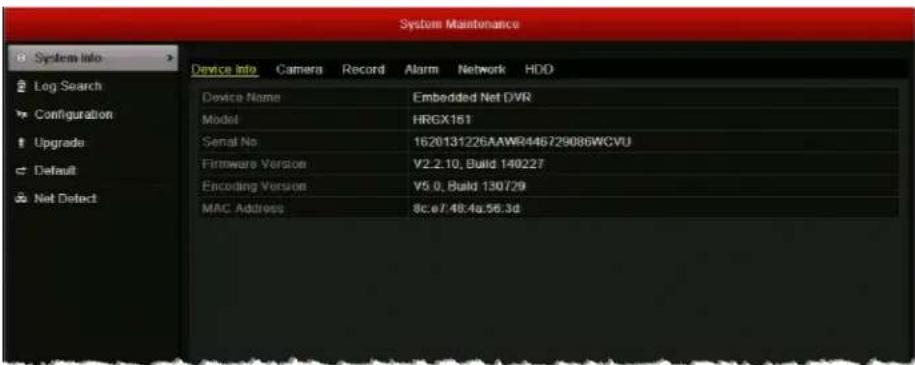Click the Firmware Version label
The image size is (915, 365).
point(254,164)
